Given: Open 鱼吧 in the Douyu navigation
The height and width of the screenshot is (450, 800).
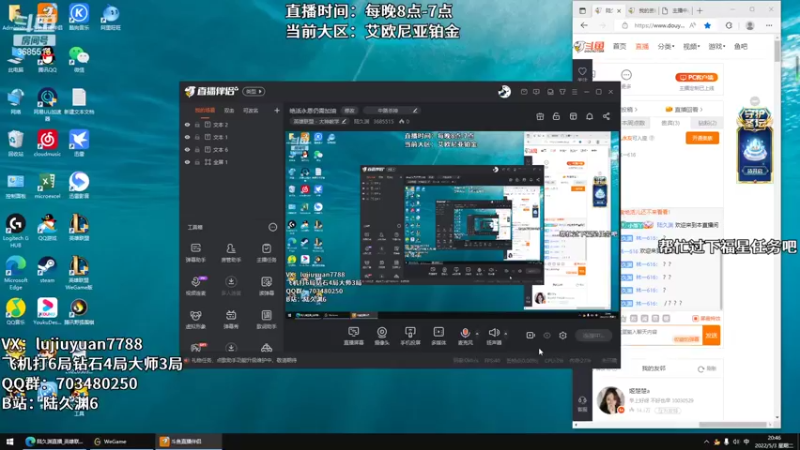Looking at the screenshot, I should 740,46.
